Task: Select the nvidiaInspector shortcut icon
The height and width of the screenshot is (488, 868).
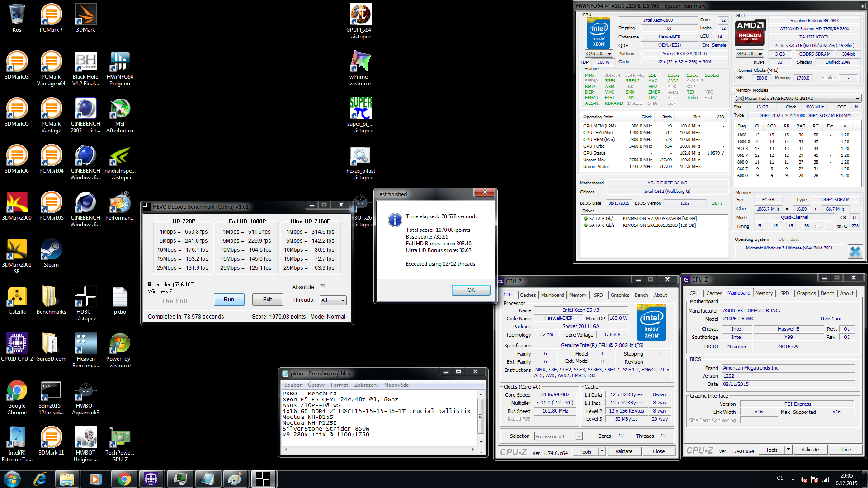Action: pyautogui.click(x=120, y=162)
